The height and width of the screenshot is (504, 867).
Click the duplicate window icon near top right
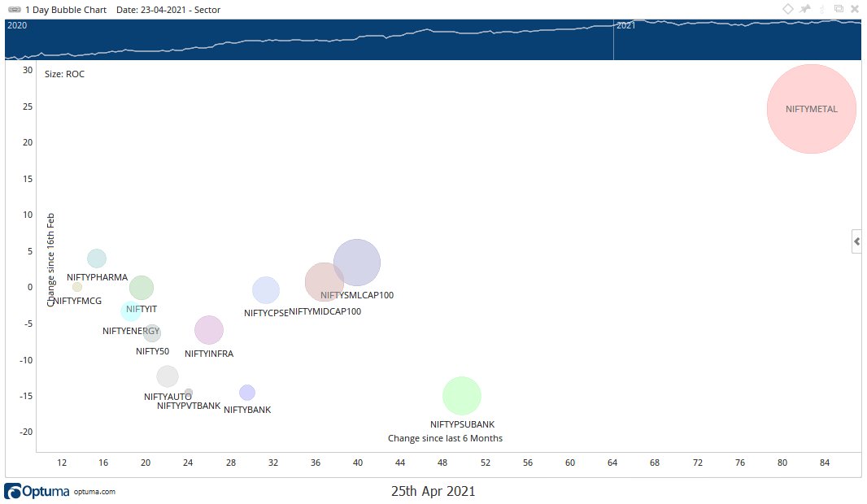(x=839, y=8)
